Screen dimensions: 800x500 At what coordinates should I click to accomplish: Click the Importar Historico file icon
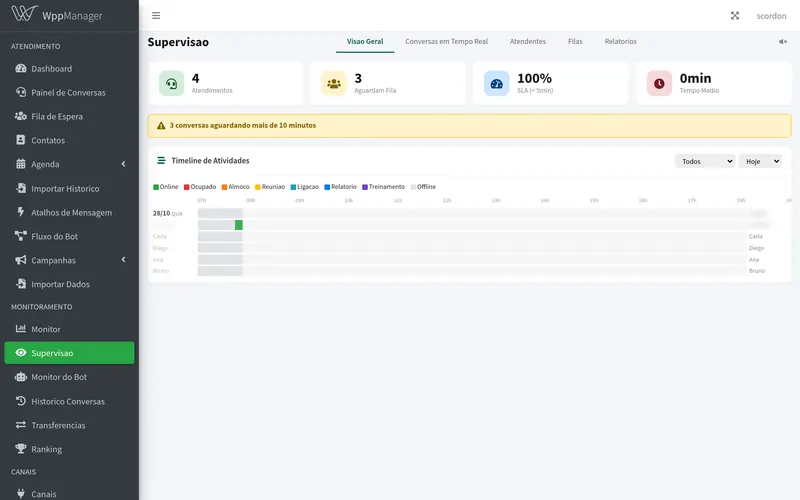click(x=21, y=188)
